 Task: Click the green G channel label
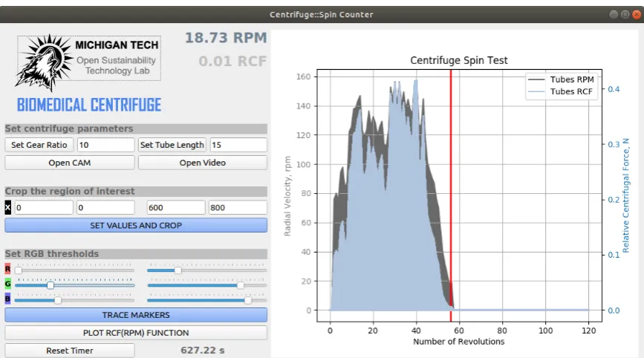pos(8,284)
